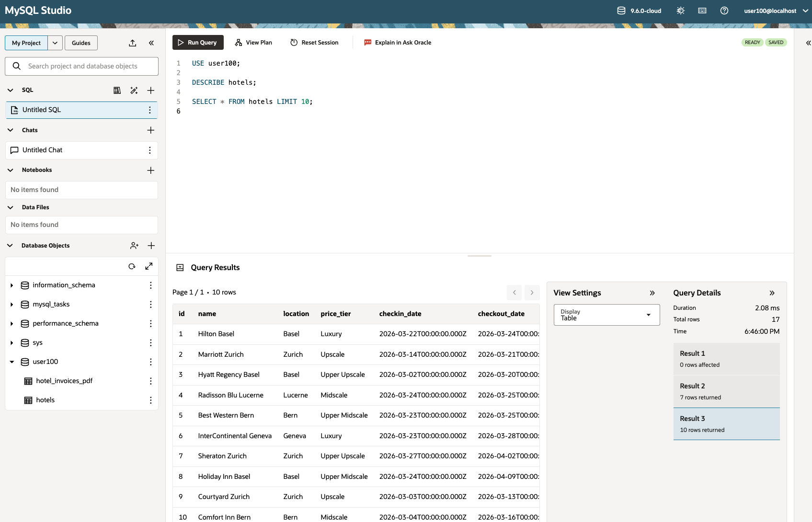
Task: Collapse the Database Objects section
Action: point(11,246)
